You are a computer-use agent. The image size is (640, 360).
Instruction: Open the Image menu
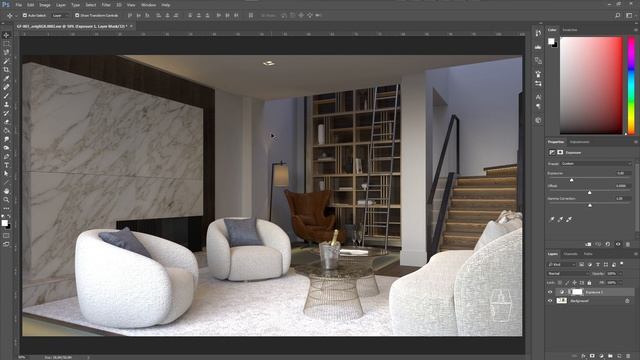(x=45, y=5)
